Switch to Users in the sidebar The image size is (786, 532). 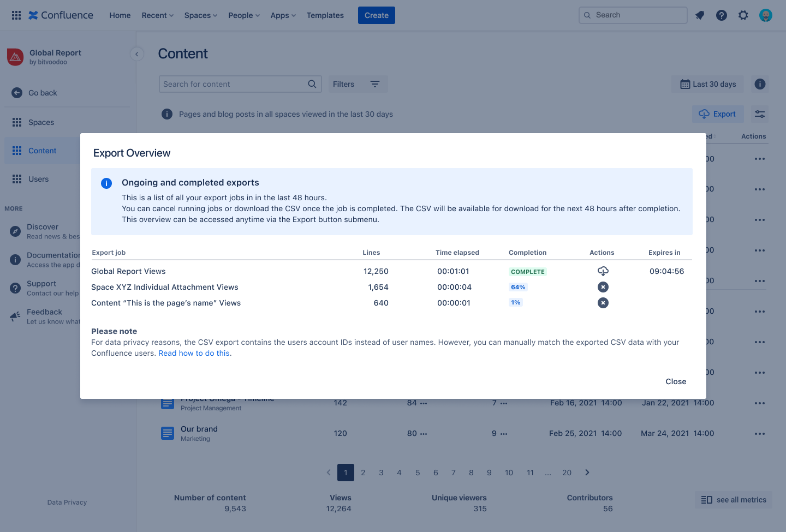(x=38, y=179)
